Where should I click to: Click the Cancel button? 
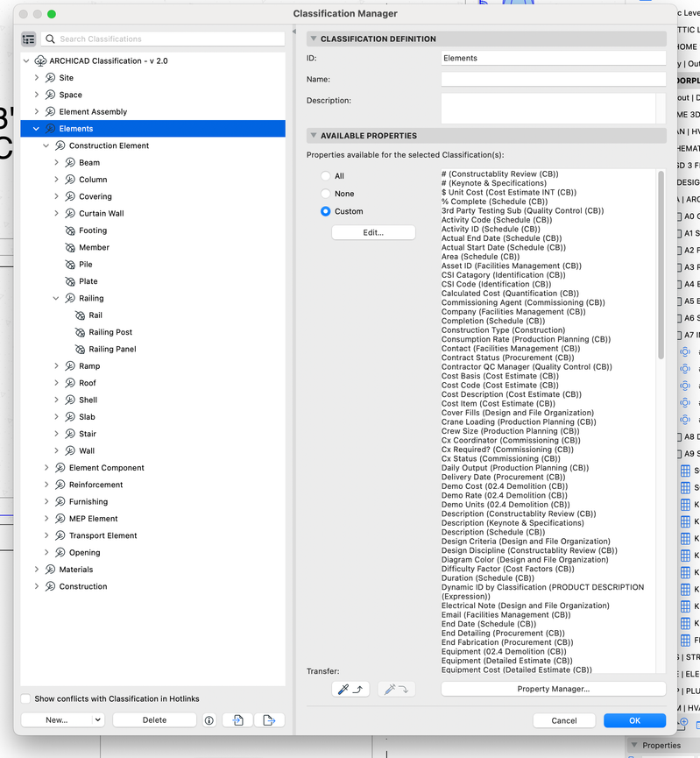564,721
